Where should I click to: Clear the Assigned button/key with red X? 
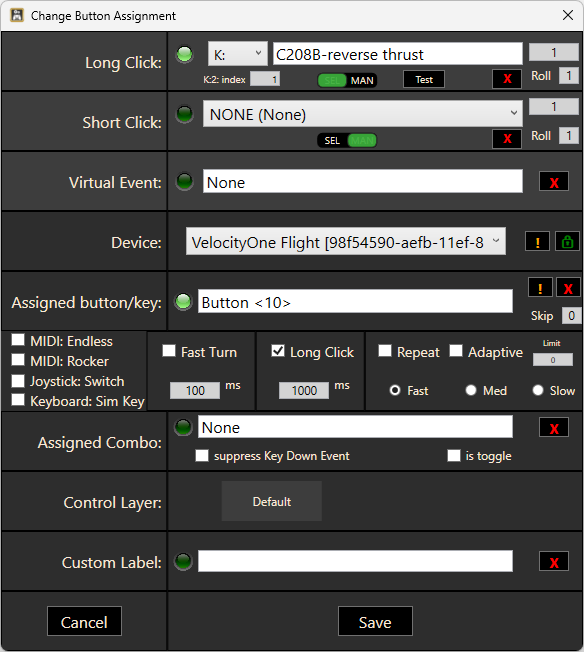pyautogui.click(x=568, y=287)
